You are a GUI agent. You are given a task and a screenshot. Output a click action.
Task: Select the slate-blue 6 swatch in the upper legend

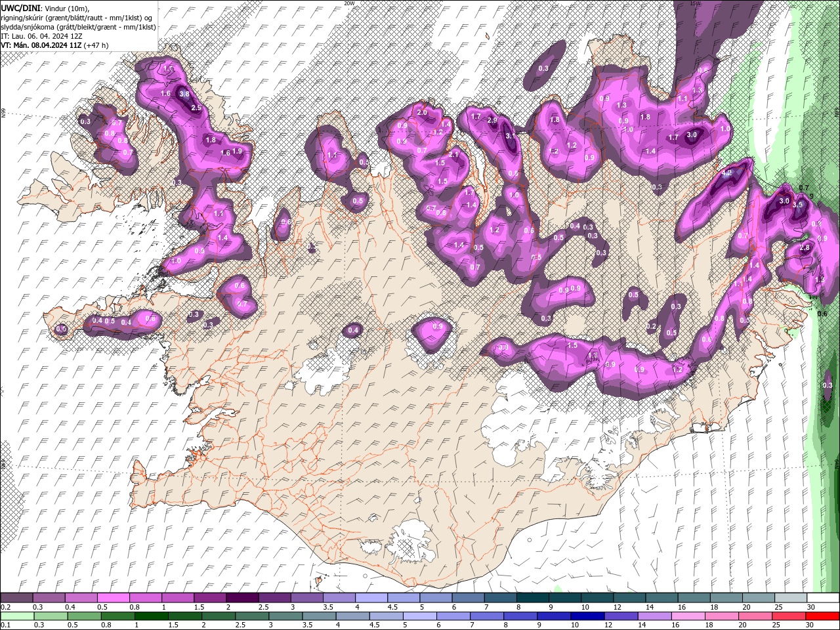(x=469, y=597)
